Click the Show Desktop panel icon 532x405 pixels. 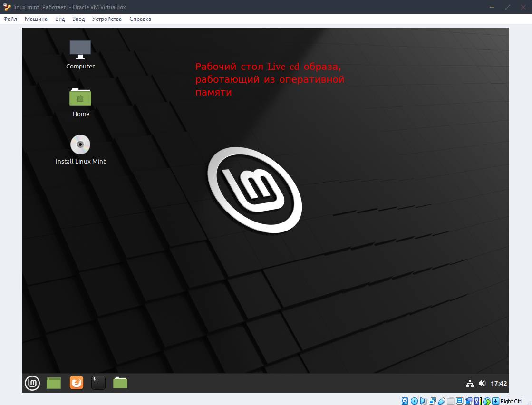[54, 383]
